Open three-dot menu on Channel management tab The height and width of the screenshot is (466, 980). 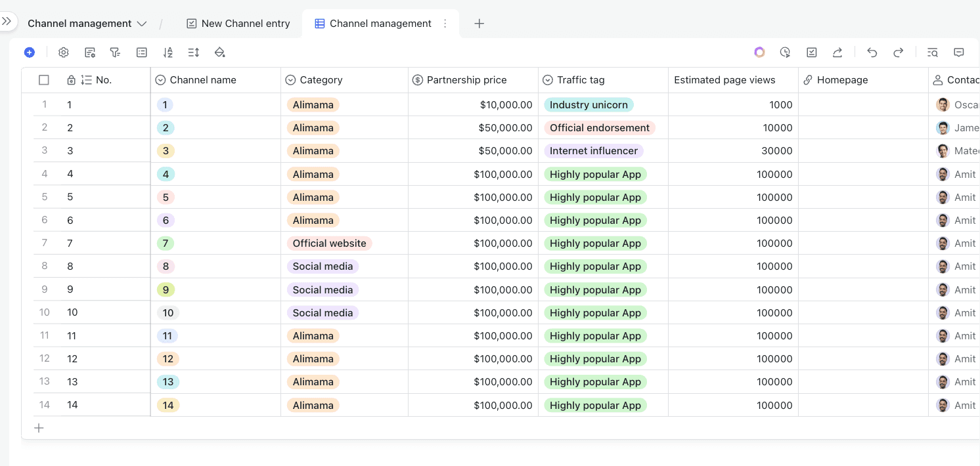(445, 24)
